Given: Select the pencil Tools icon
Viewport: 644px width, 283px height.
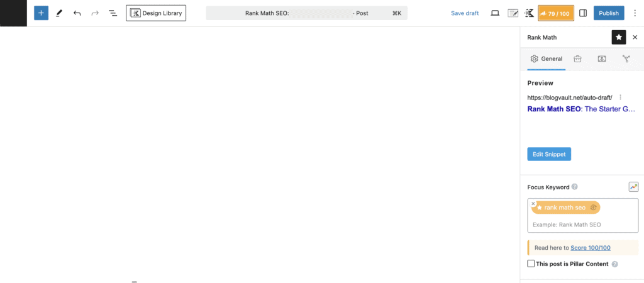Looking at the screenshot, I should [59, 13].
